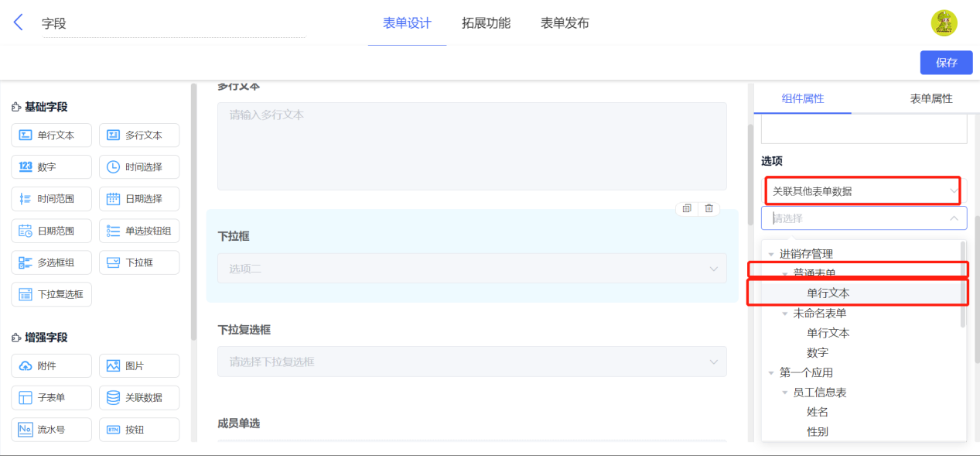The height and width of the screenshot is (456, 980).
Task: Open the 关联其他表单数据 dropdown
Action: coord(864,191)
